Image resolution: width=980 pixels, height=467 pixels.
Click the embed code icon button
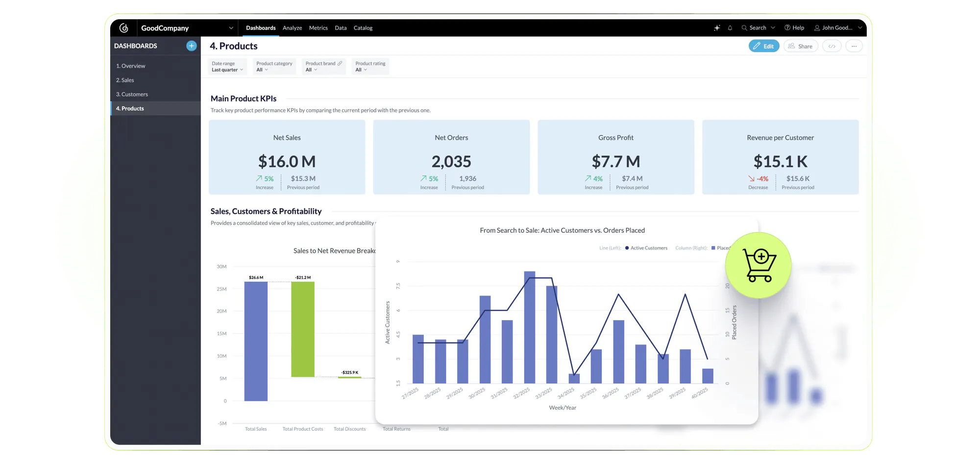pyautogui.click(x=832, y=46)
